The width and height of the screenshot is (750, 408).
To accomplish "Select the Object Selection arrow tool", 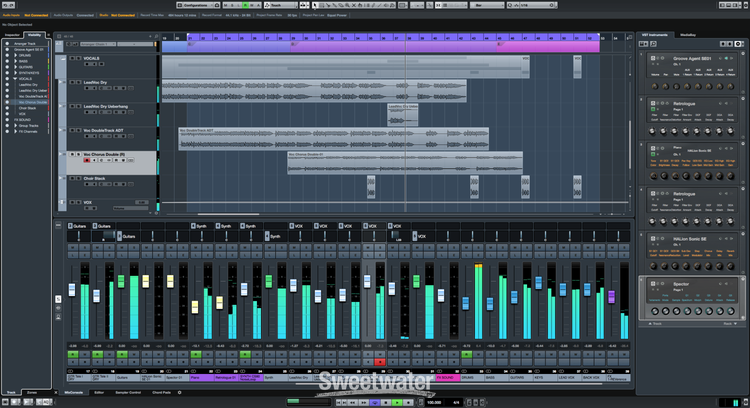I will point(315,5).
